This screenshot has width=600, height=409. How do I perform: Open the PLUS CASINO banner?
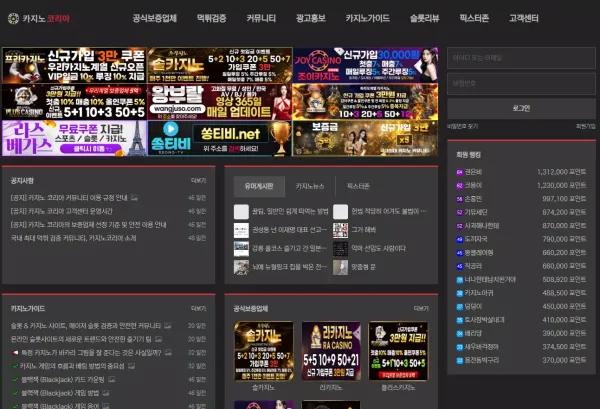click(x=74, y=102)
